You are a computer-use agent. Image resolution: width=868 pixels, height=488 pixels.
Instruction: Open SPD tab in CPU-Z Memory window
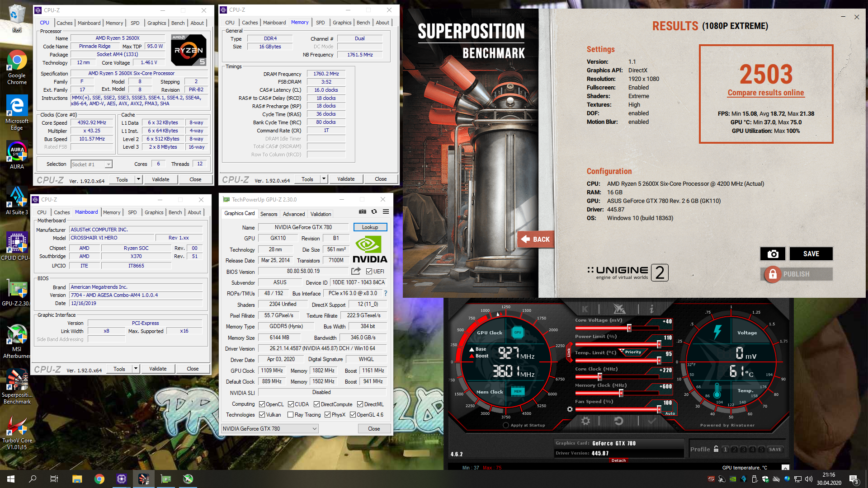320,23
